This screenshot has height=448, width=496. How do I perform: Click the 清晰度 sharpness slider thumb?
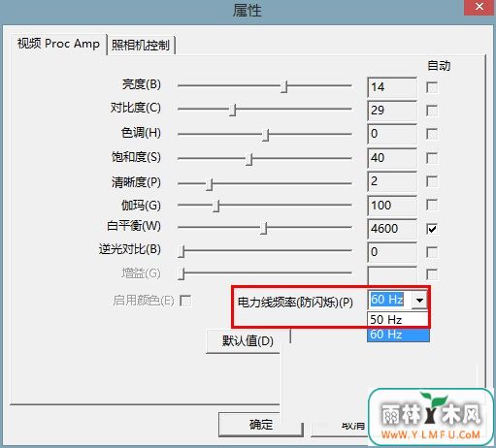(210, 184)
